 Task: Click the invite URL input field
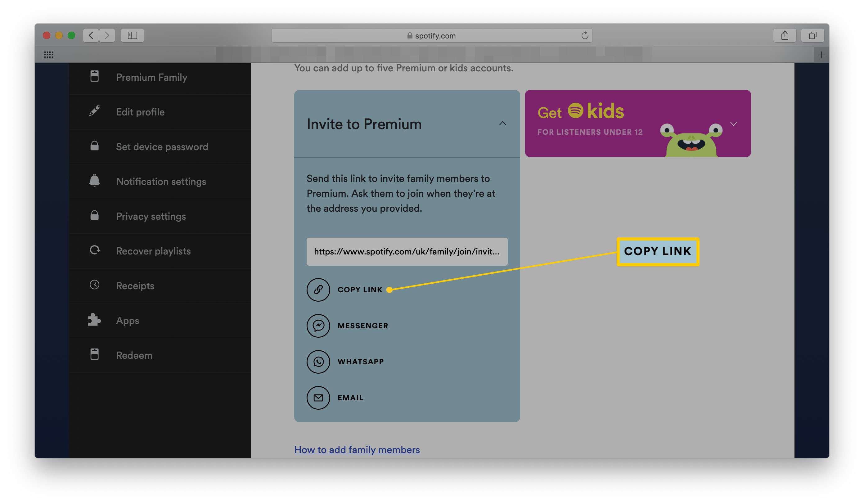pos(407,251)
